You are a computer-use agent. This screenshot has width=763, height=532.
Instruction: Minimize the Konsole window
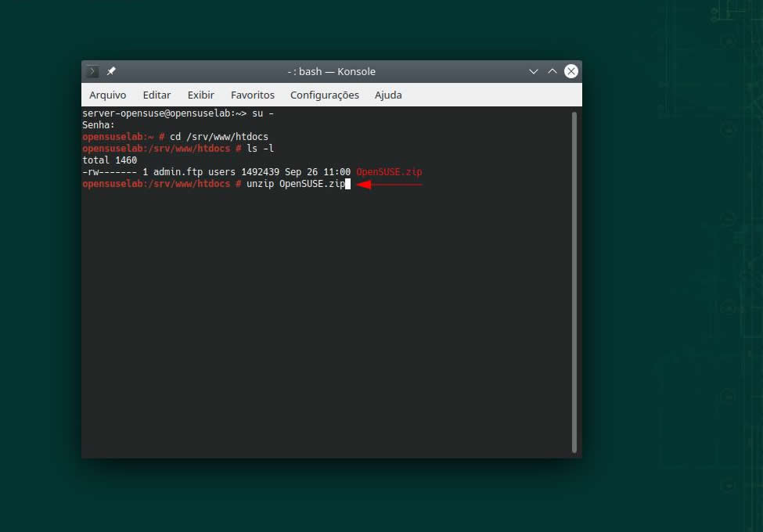pos(534,71)
